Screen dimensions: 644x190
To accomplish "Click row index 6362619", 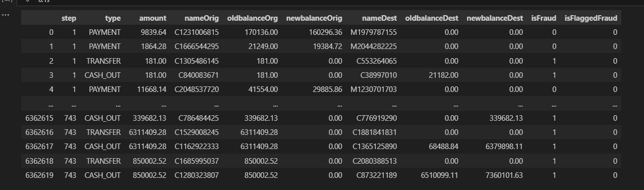I will click(x=39, y=175).
